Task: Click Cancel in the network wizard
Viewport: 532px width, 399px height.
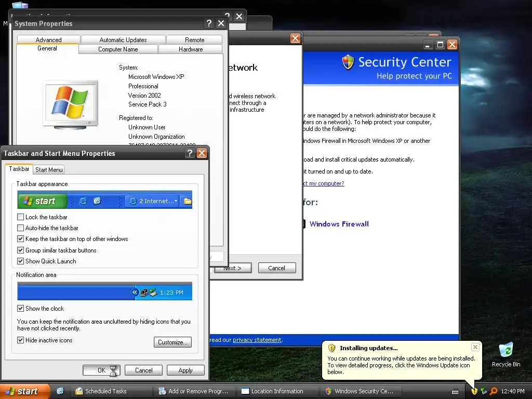Action: pos(277,268)
